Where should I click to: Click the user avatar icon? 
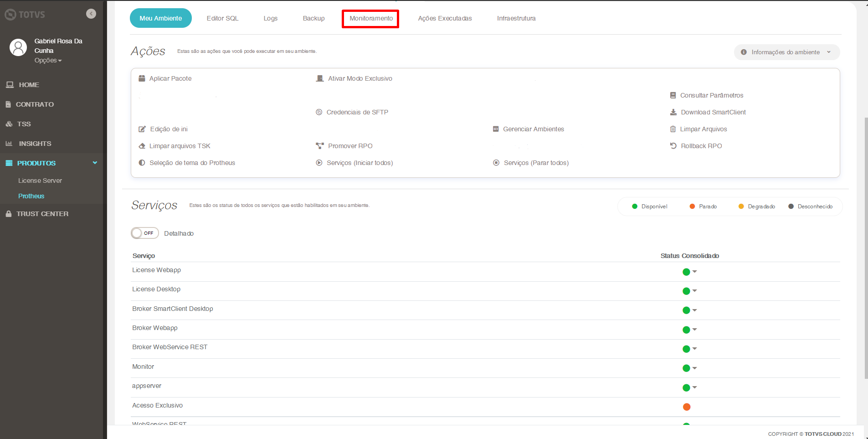point(18,47)
